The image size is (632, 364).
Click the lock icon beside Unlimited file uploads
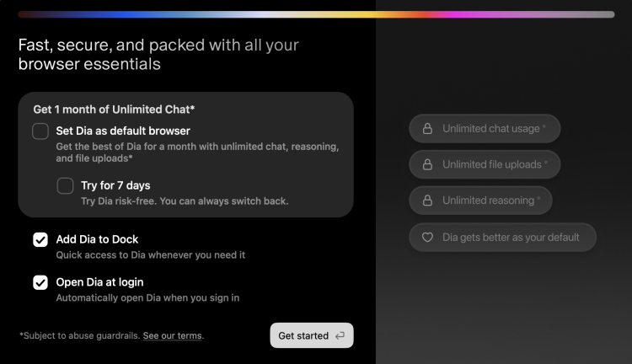pos(427,165)
